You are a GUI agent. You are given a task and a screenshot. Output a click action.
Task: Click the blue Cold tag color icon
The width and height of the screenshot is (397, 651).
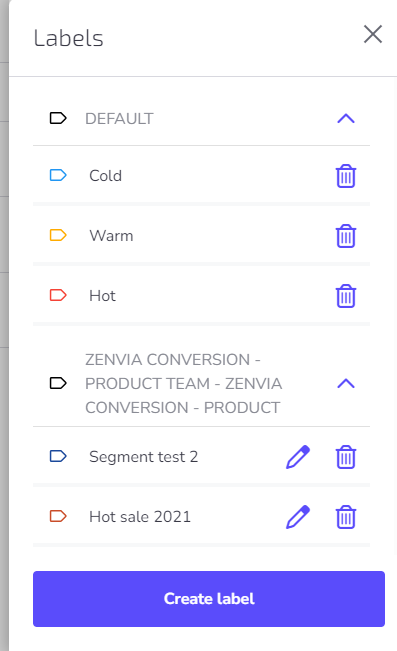coord(58,175)
